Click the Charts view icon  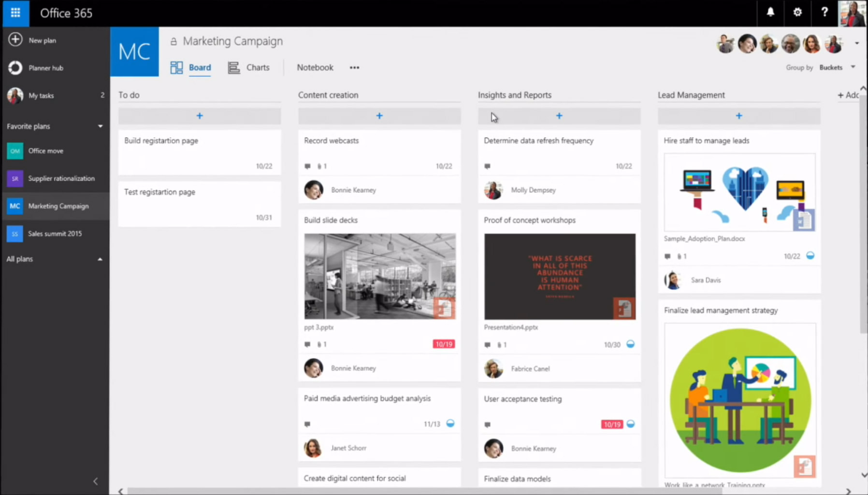[x=234, y=68]
